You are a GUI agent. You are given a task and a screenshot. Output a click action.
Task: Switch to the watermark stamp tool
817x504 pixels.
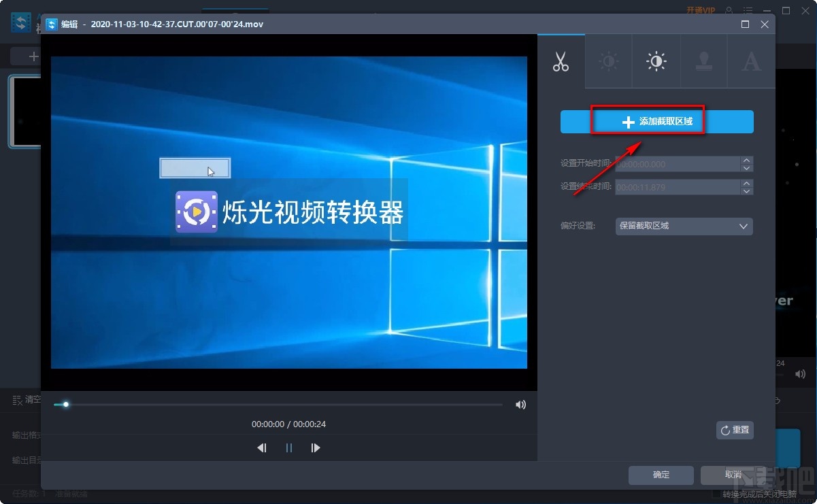coord(703,61)
